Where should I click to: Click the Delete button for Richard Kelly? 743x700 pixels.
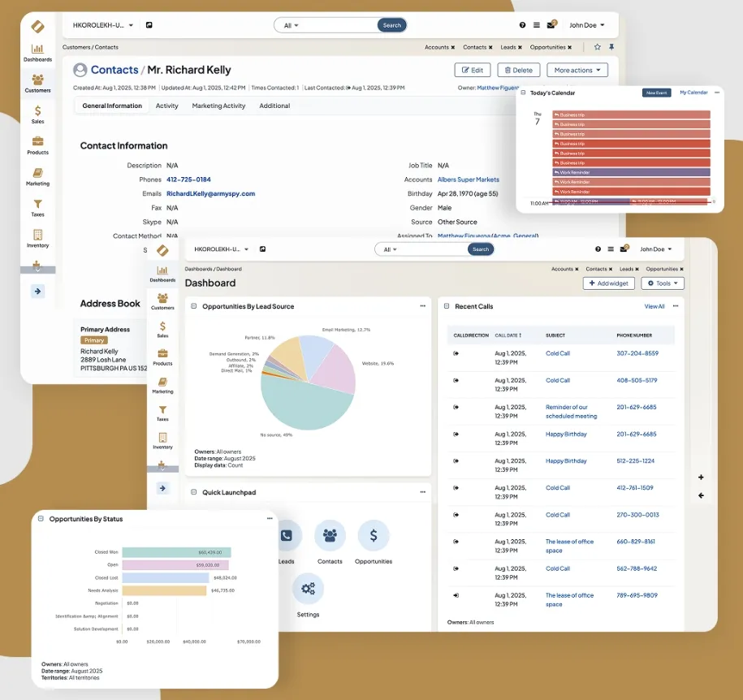[518, 70]
